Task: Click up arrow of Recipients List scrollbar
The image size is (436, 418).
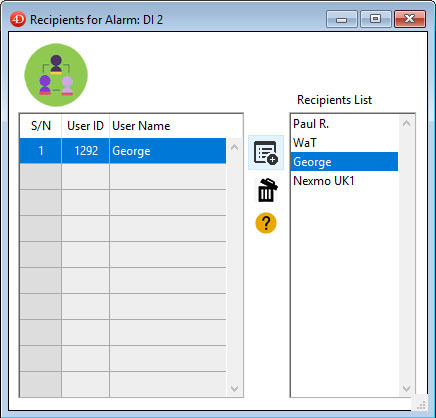Action: [406, 123]
